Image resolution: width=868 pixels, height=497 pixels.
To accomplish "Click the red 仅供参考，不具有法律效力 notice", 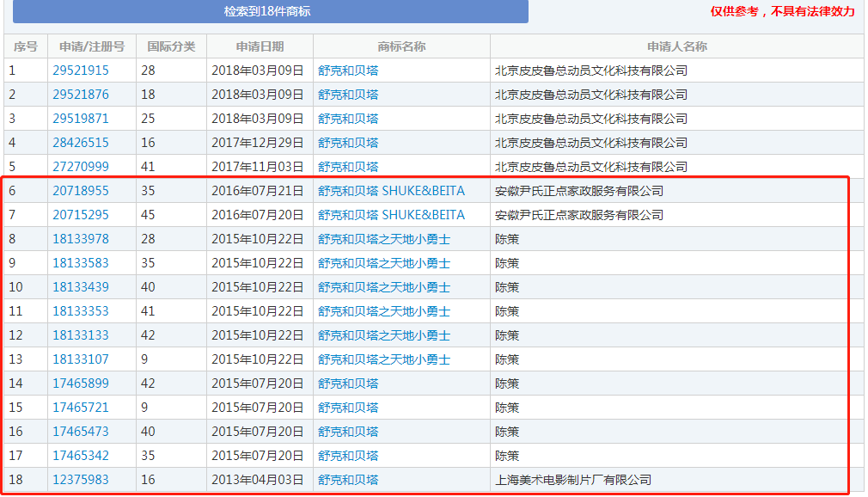I will [x=783, y=12].
